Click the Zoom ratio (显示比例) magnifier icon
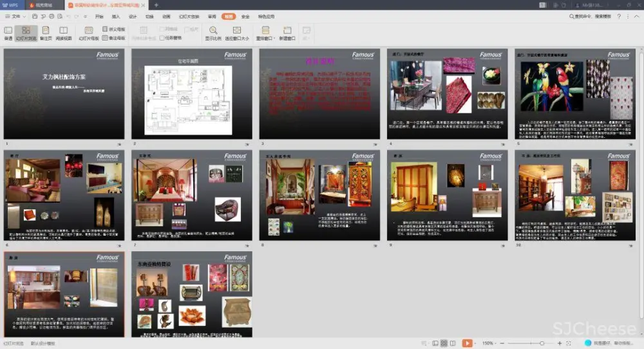Viewport: 644px width, 349px height. click(213, 30)
